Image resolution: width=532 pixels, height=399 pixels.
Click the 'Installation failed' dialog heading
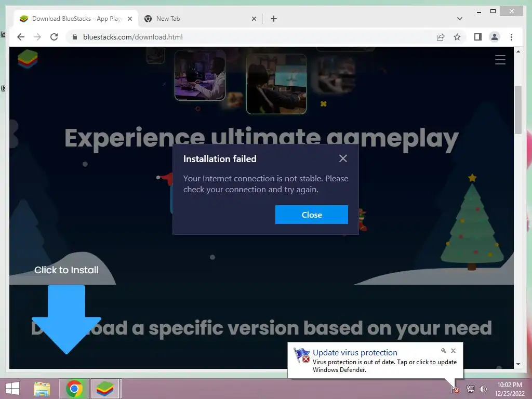[220, 159]
